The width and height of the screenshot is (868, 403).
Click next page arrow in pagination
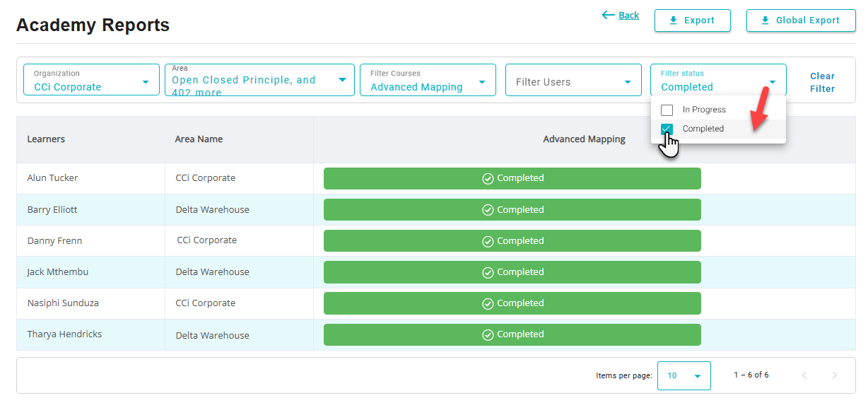(834, 375)
